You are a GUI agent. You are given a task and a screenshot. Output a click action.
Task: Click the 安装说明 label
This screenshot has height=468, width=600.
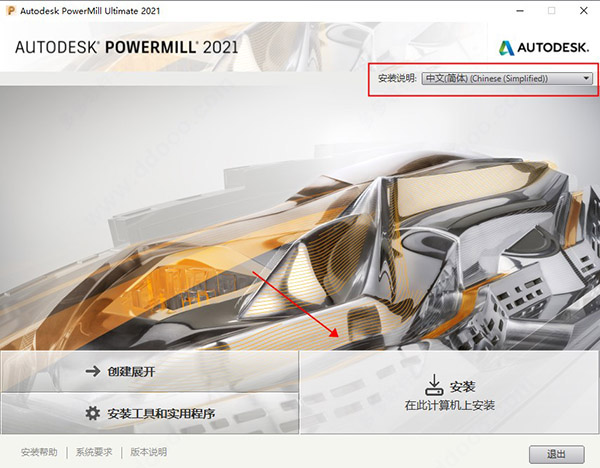pos(396,78)
